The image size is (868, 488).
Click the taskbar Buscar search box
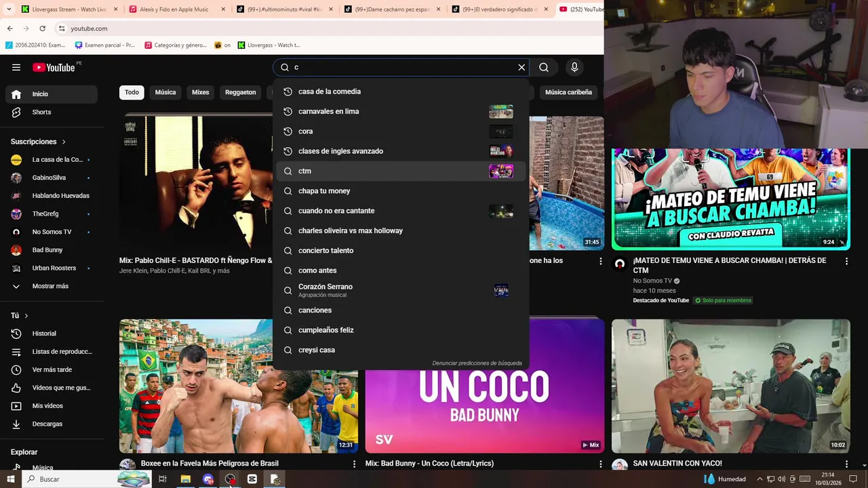[x=87, y=479]
